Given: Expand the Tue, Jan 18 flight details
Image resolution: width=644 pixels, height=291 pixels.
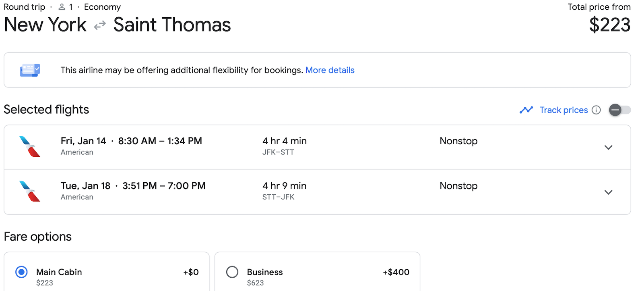Looking at the screenshot, I should (x=608, y=192).
